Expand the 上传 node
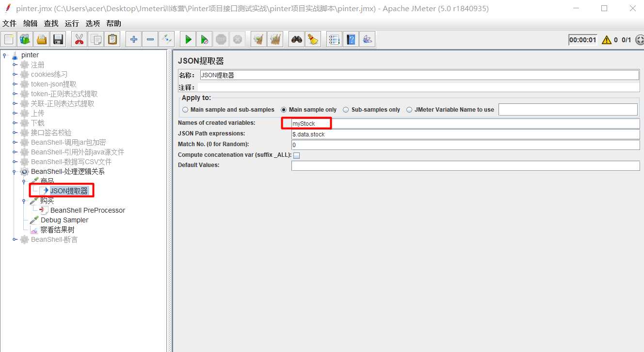Screen dimensions: 644x352 pyautogui.click(x=15, y=113)
